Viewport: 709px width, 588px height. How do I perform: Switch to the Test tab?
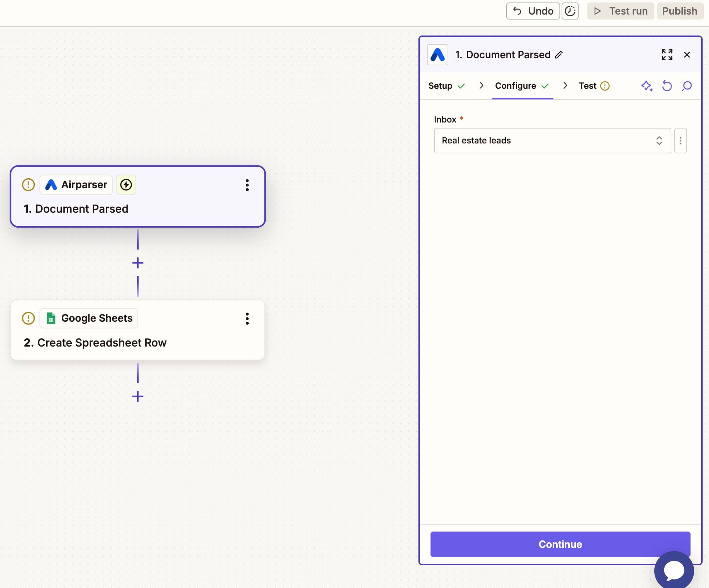[594, 86]
